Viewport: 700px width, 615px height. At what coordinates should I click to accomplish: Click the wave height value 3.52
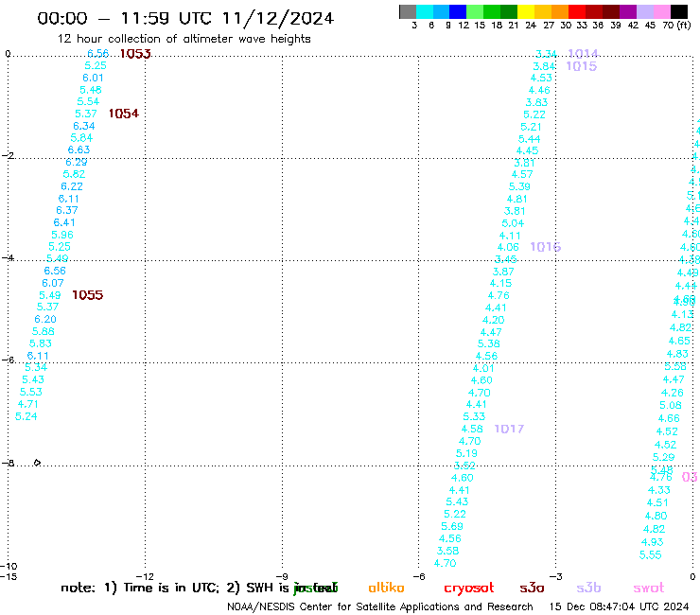tap(464, 466)
